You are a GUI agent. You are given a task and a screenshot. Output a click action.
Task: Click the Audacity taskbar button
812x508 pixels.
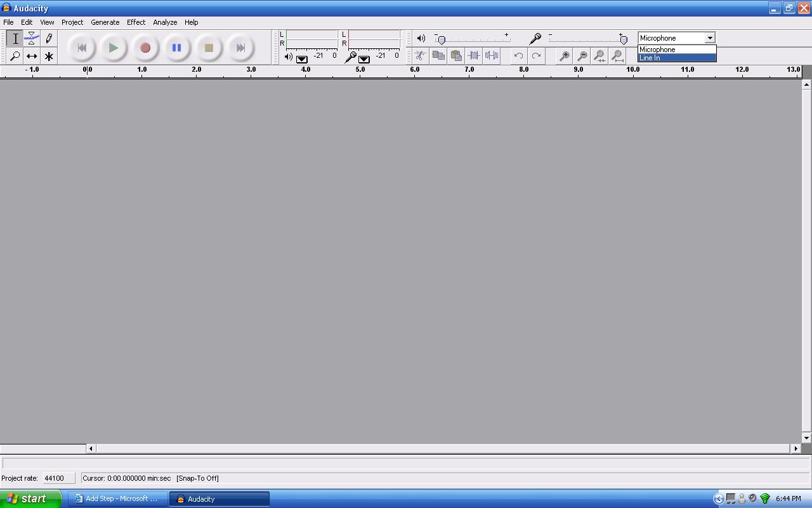[219, 499]
